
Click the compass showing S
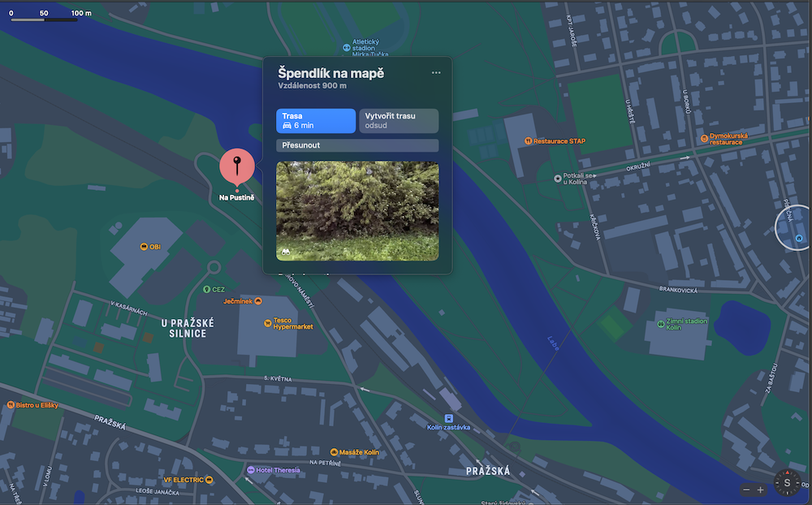[787, 483]
